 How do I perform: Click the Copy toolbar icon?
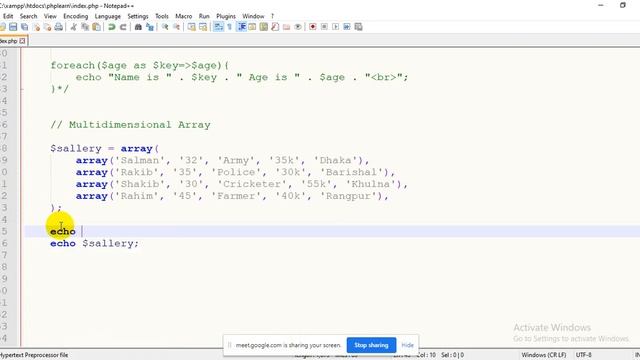(85, 27)
